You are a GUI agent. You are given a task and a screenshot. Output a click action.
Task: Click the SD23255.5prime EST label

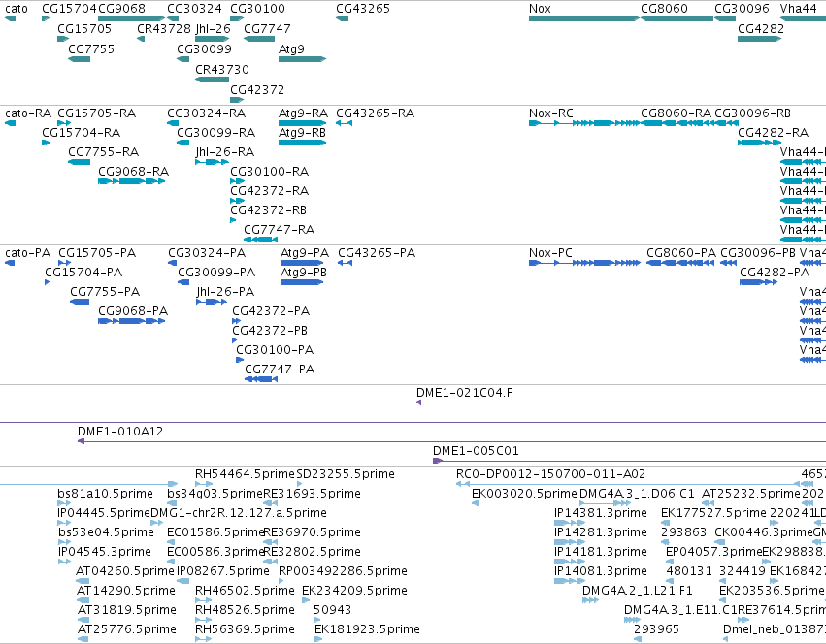coord(346,474)
